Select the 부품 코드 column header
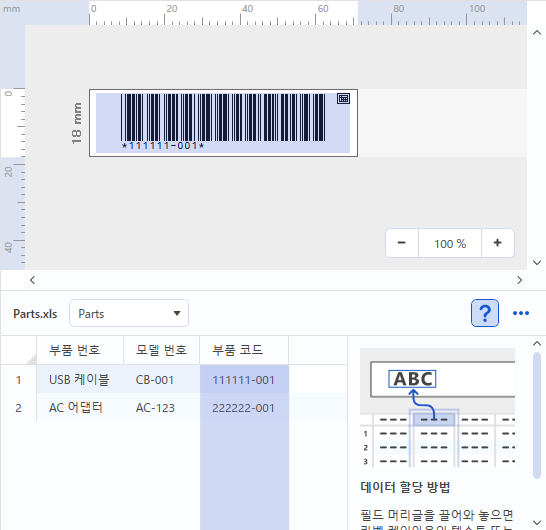Viewport: 546px width, 530px height. tap(244, 350)
